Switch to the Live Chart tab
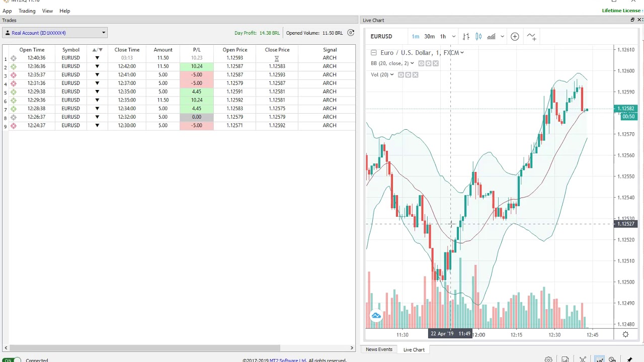This screenshot has width=644, height=362. (414, 349)
